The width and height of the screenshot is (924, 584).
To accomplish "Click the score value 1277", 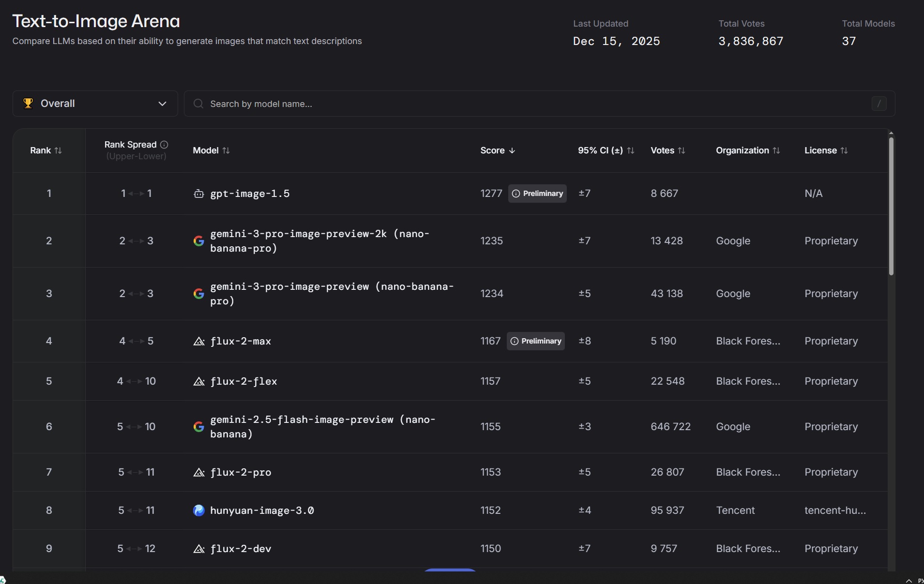I will click(491, 194).
